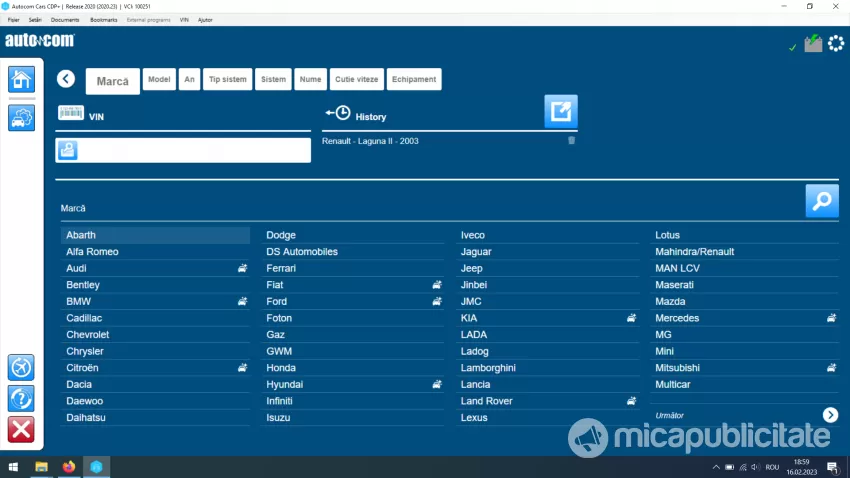Click the VIN lookup icon in field

click(68, 150)
